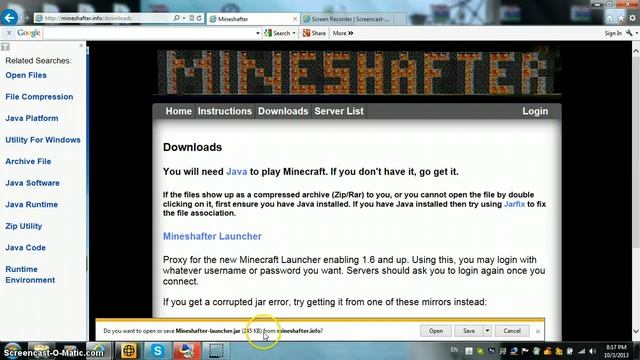The width and height of the screenshot is (640, 360).
Task: Click the Mineshafter Launcher link
Action: click(x=212, y=236)
